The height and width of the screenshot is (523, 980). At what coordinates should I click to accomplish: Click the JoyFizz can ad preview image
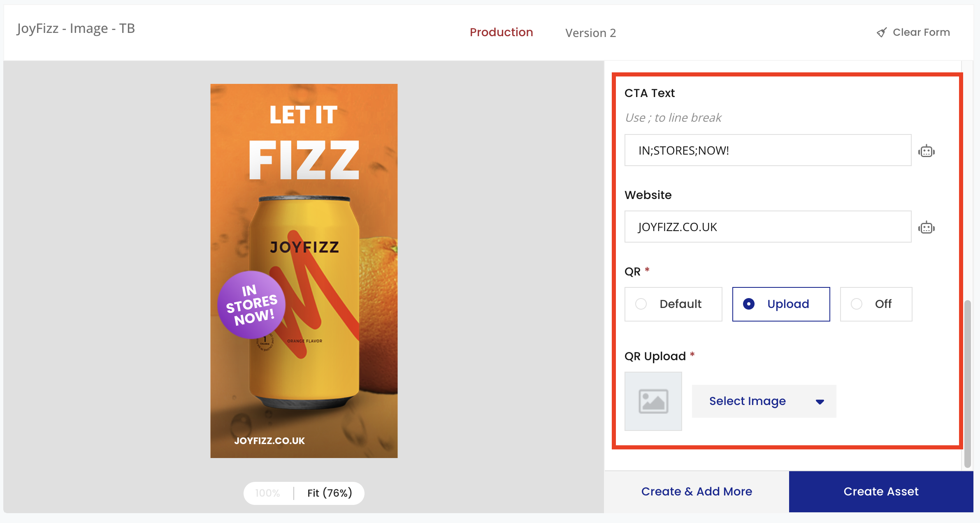click(304, 271)
